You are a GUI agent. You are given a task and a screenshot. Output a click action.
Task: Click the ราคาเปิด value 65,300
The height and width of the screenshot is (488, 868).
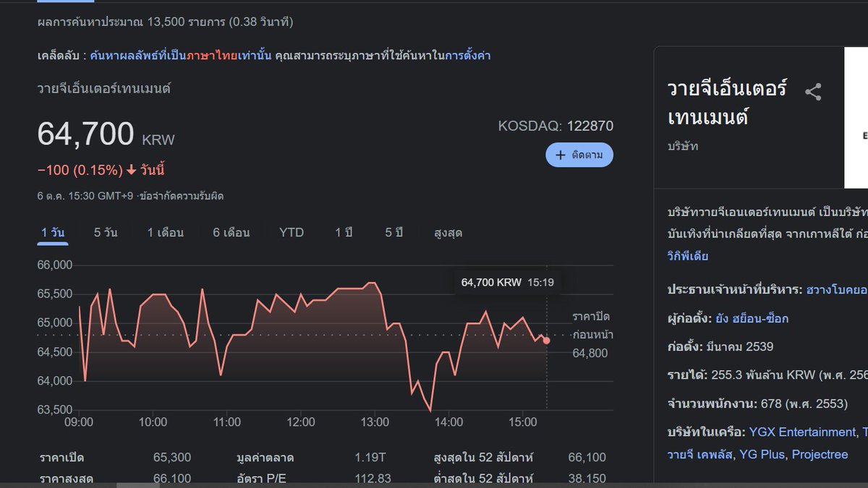[172, 458]
